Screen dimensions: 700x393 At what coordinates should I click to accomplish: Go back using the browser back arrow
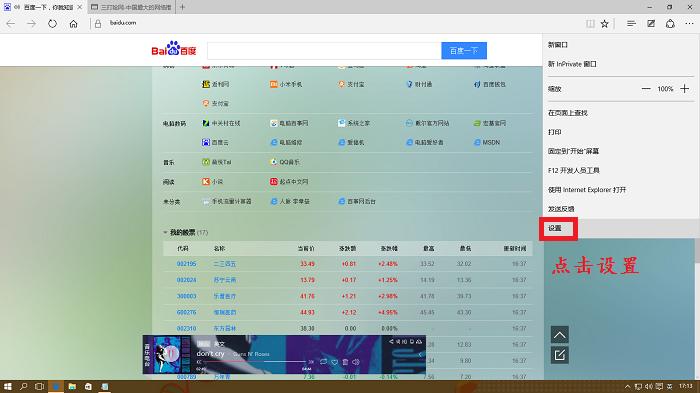pyautogui.click(x=11, y=24)
